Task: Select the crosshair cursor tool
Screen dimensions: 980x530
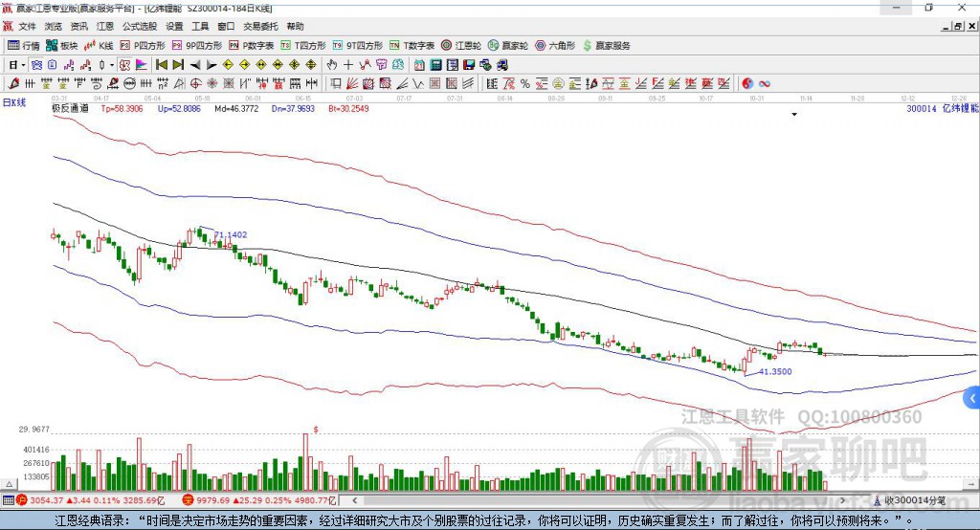Action: pos(348,65)
